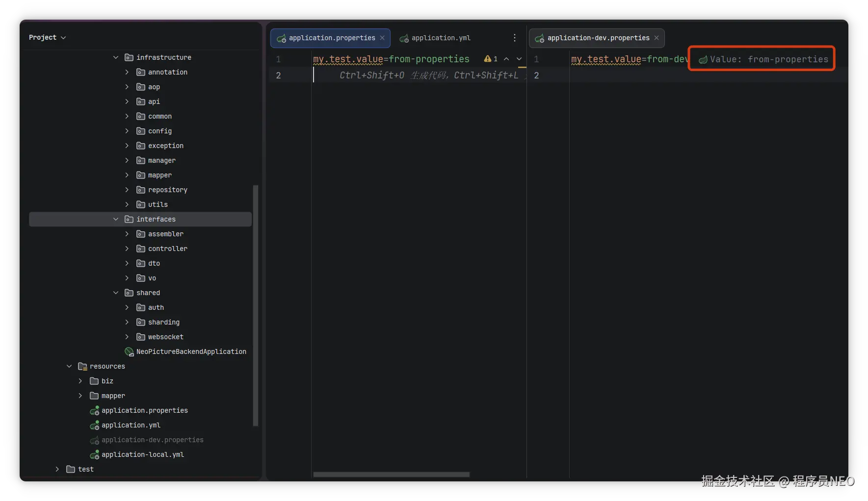Expand the annotation folder
Image resolution: width=868 pixels, height=501 pixels.
(127, 72)
